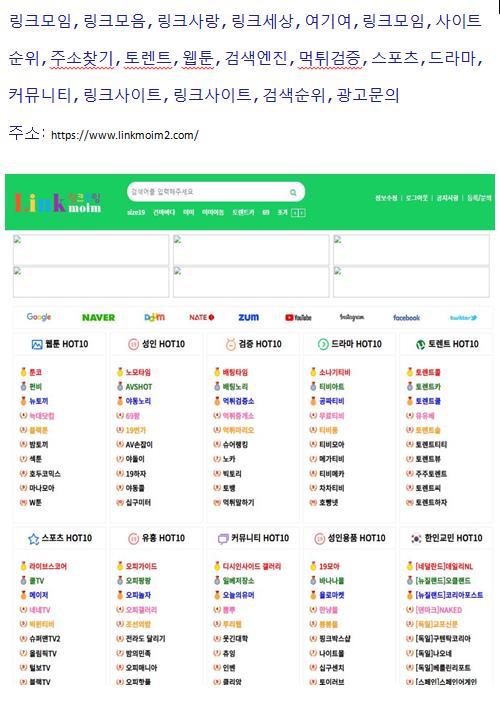The height and width of the screenshot is (713, 500).
Task: Click the torrent icon beside 토렌트 HOT10
Action: click(420, 345)
